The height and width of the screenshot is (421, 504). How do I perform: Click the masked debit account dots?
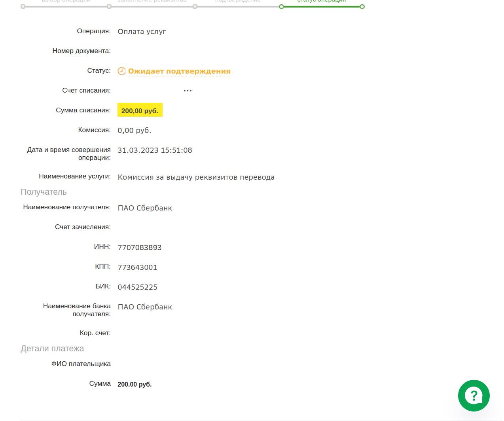tap(188, 91)
